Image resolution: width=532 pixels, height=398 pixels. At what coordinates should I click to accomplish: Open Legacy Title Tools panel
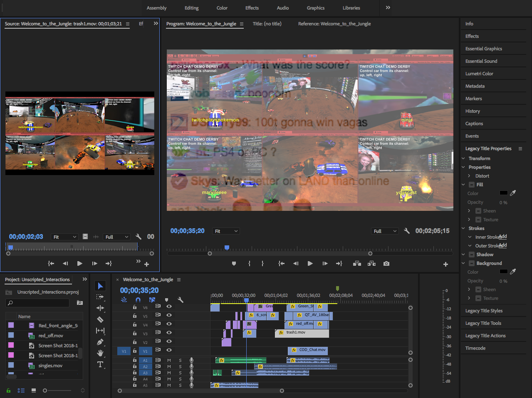[x=483, y=323]
